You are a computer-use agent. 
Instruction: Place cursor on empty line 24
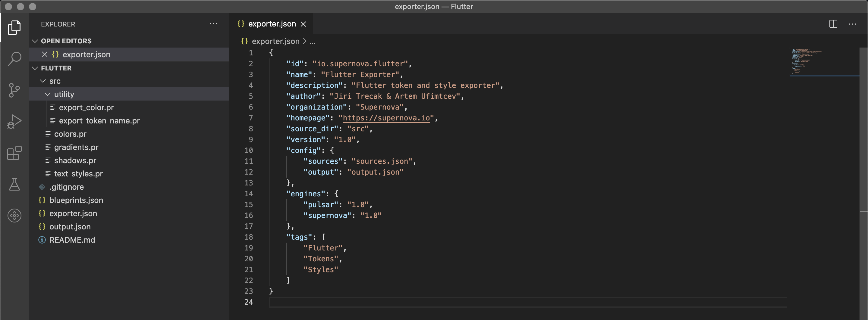pyautogui.click(x=528, y=302)
